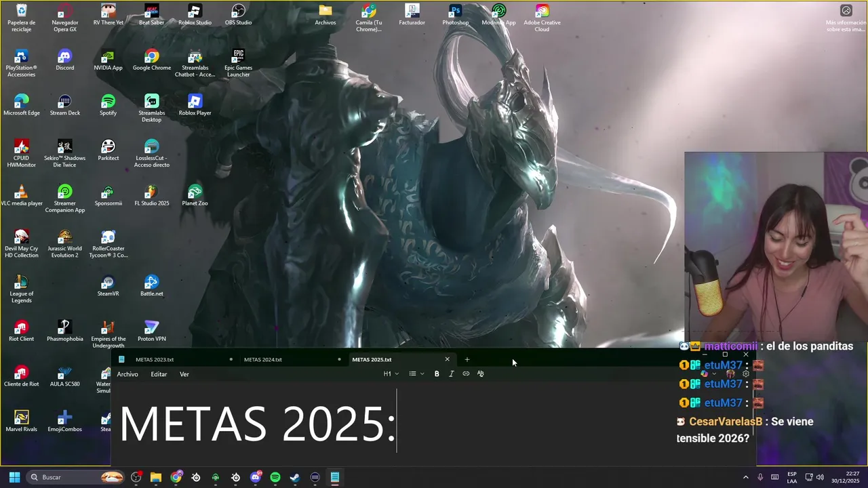Open Notepad settings gear

coord(746,373)
